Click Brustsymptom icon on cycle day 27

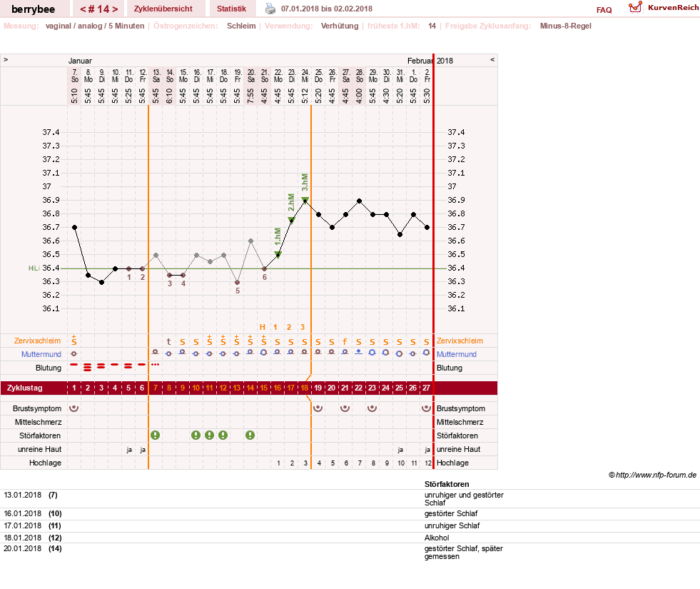click(426, 408)
